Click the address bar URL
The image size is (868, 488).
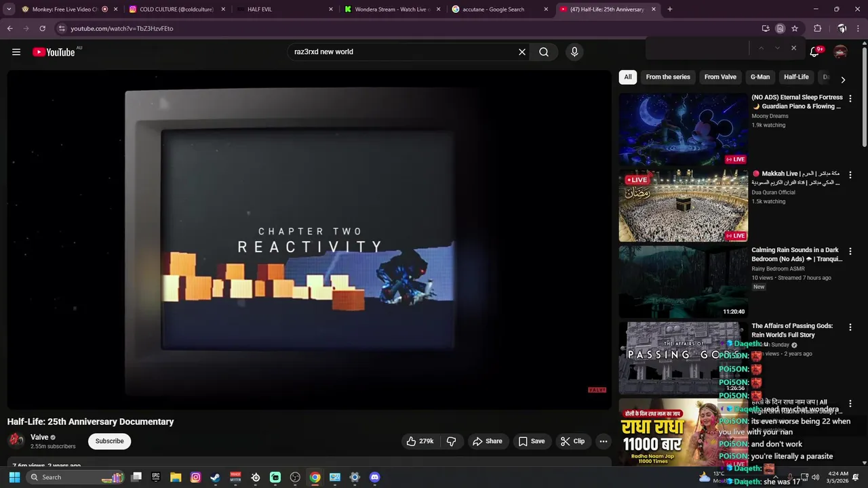pyautogui.click(x=122, y=28)
